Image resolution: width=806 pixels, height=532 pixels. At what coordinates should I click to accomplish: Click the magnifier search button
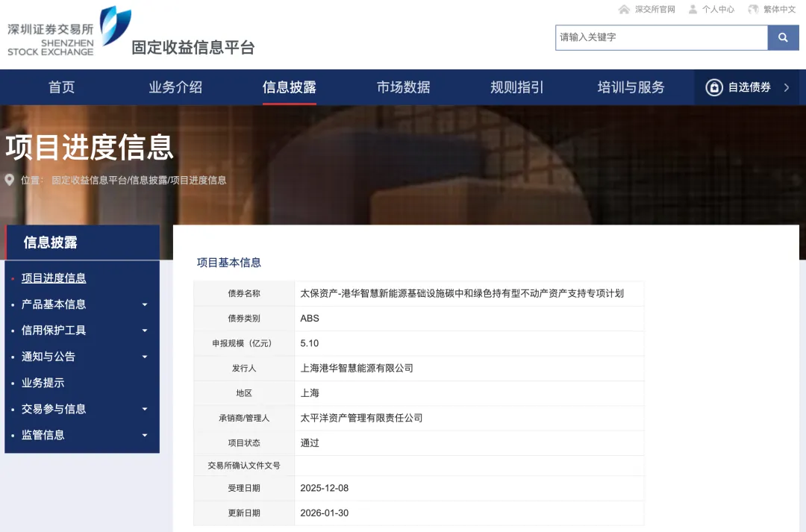(x=783, y=37)
